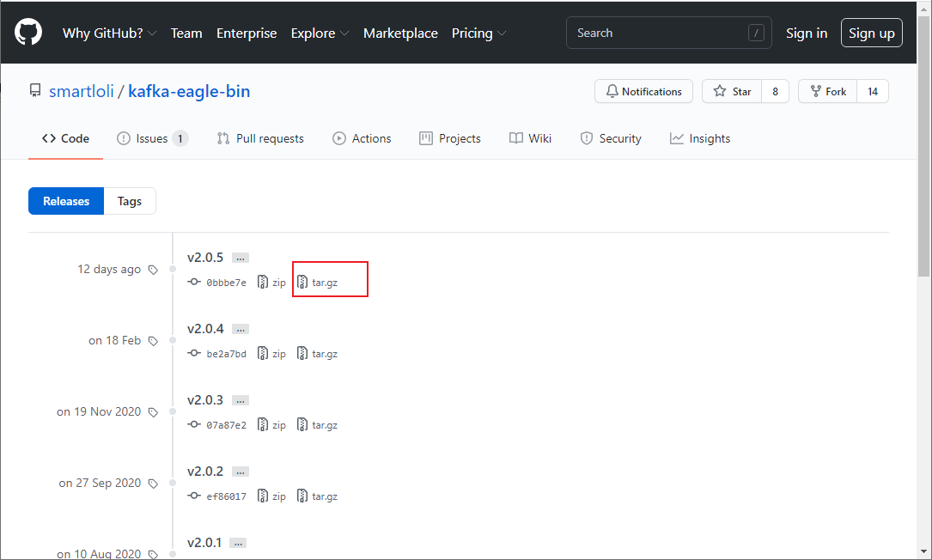932x560 pixels.
Task: Expand the Explore dropdown menu
Action: click(x=320, y=33)
